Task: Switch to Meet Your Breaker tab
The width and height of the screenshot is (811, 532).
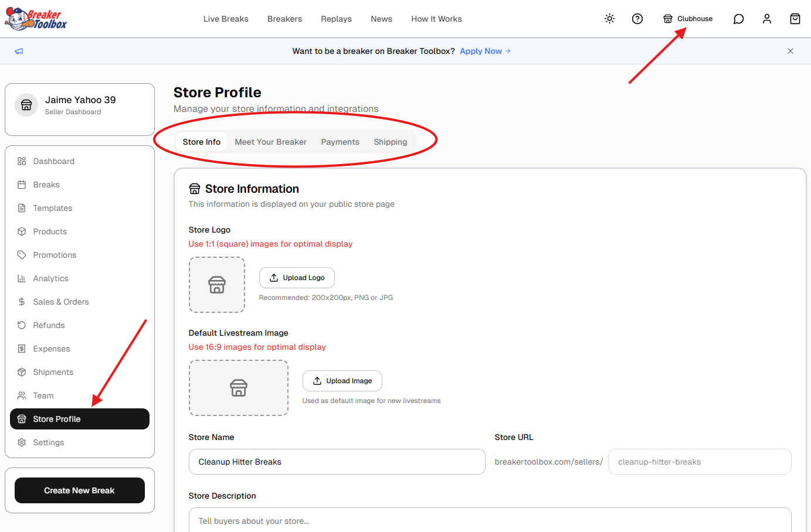Action: click(x=271, y=142)
